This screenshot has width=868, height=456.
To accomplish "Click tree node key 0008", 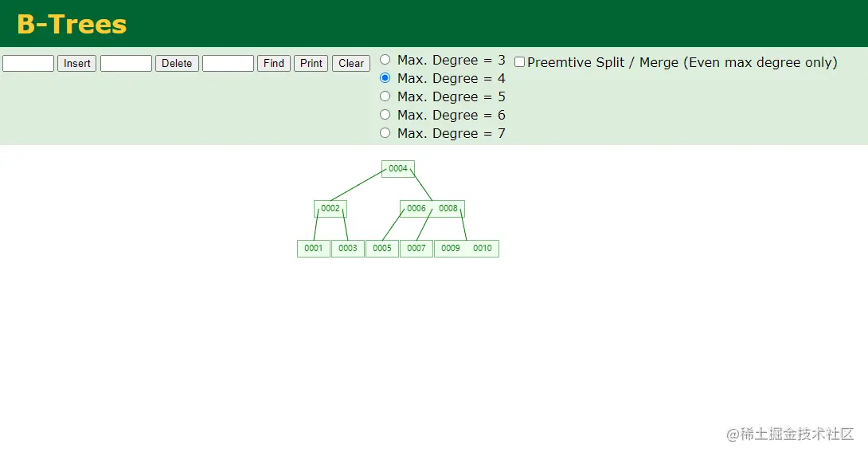I will (x=448, y=208).
